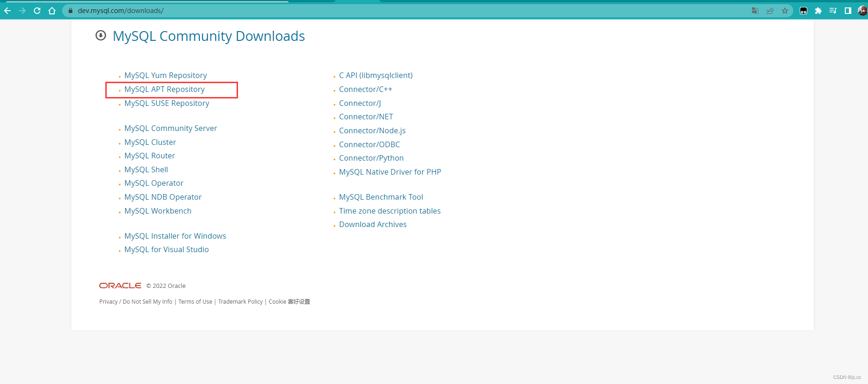Image resolution: width=868 pixels, height=384 pixels.
Task: Open MySQL NDB Operator link
Action: pyautogui.click(x=163, y=197)
